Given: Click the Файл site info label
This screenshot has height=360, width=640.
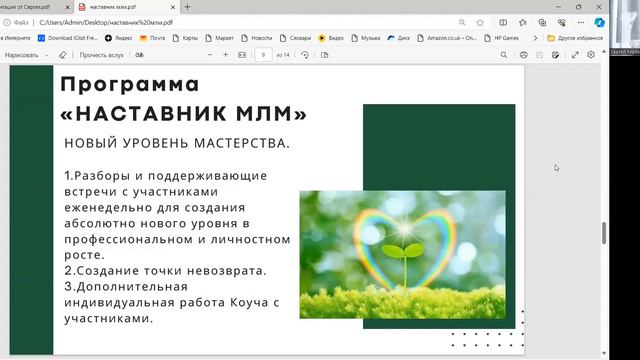Looking at the screenshot, I should [x=16, y=22].
